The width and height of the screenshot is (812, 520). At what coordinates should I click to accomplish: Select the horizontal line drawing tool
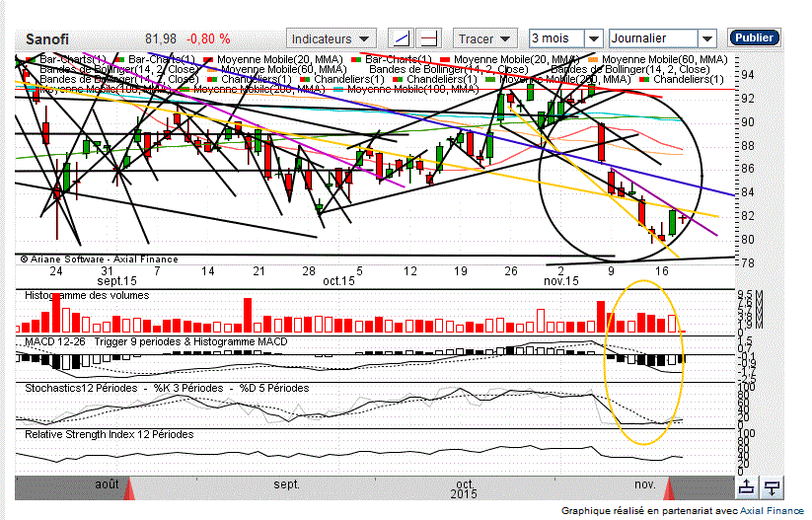pos(429,38)
